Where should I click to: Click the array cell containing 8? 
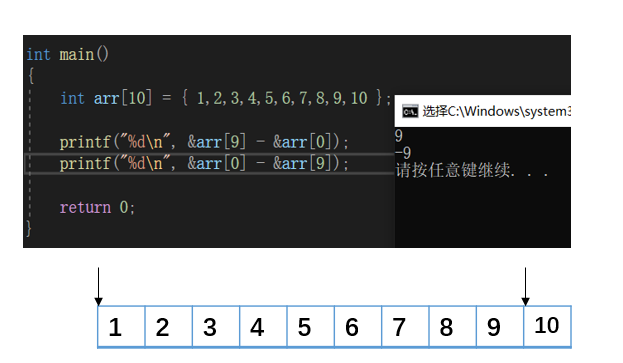click(x=453, y=326)
